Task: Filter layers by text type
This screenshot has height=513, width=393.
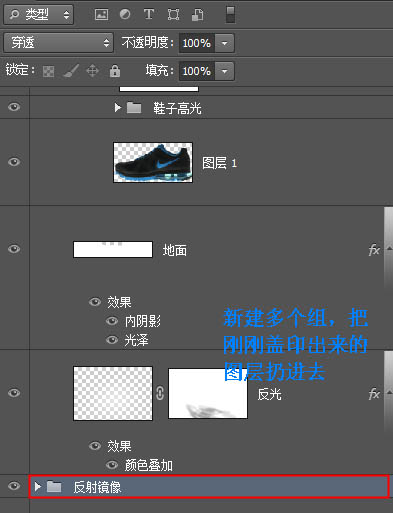Action: point(149,14)
